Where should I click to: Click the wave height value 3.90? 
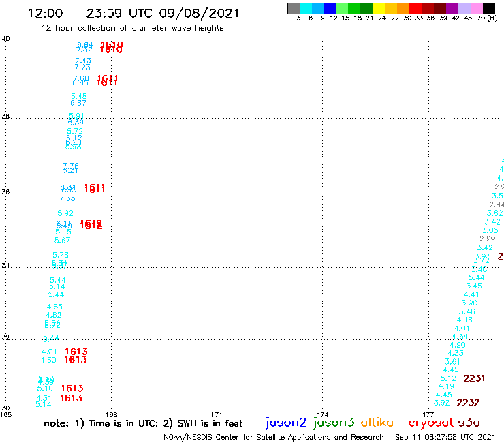click(x=470, y=303)
